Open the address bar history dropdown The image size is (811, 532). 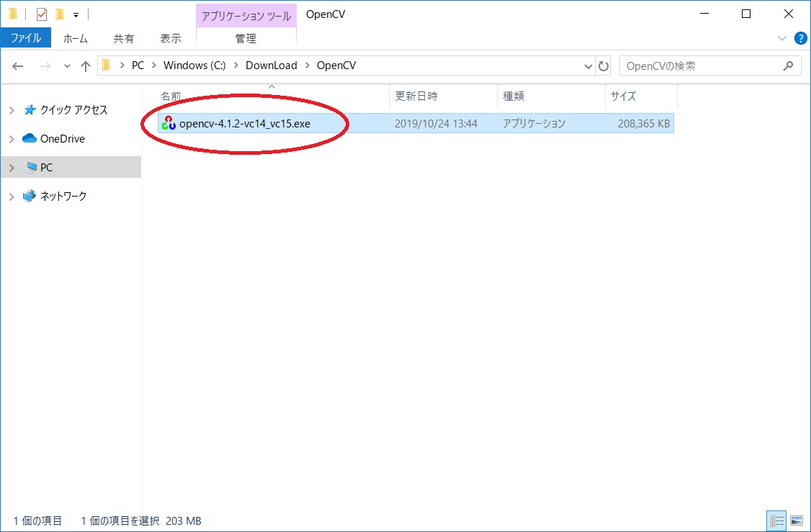(588, 66)
